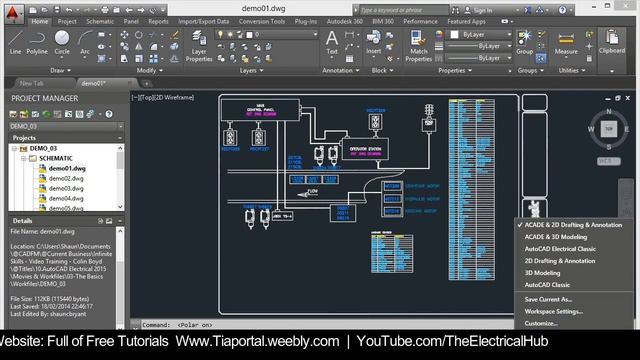The image size is (640, 360).
Task: Collapse the Details section
Action: tap(120, 221)
